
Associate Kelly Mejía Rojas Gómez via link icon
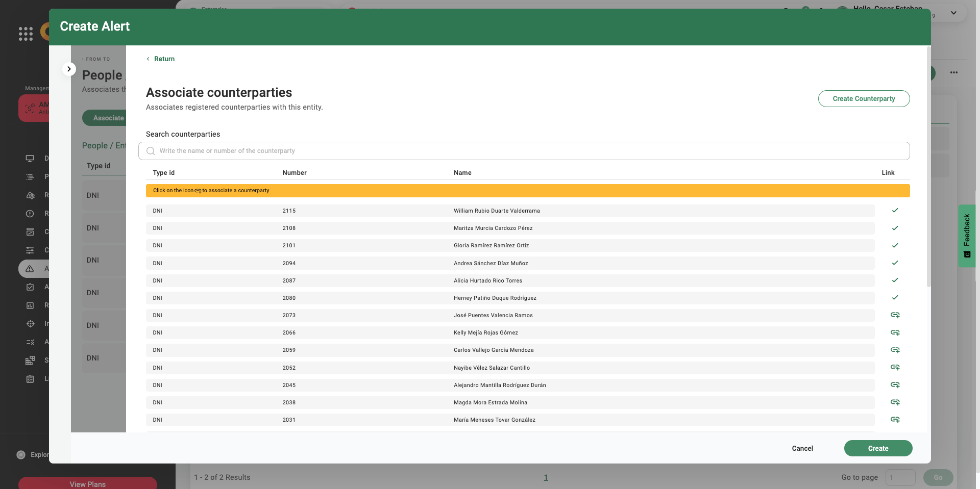point(895,332)
